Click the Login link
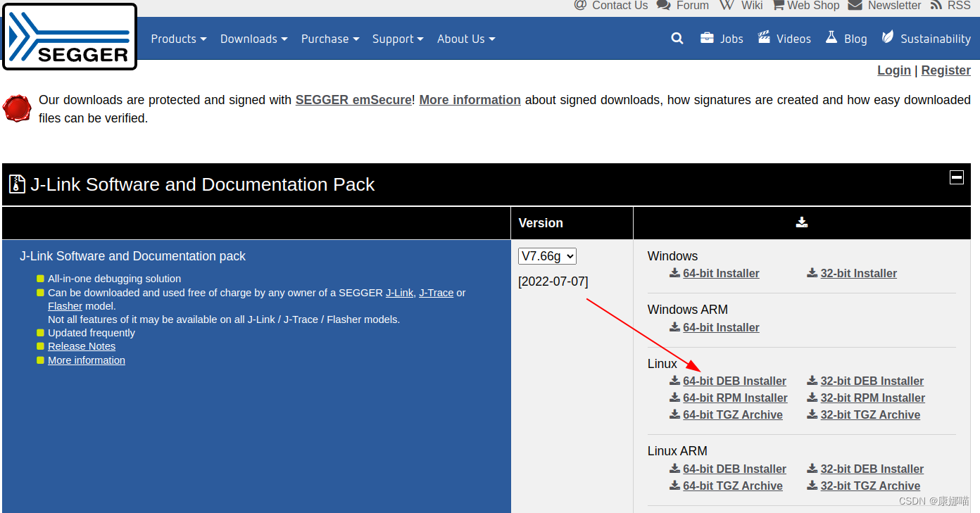Screen dimensions: 980x513 click(894, 70)
